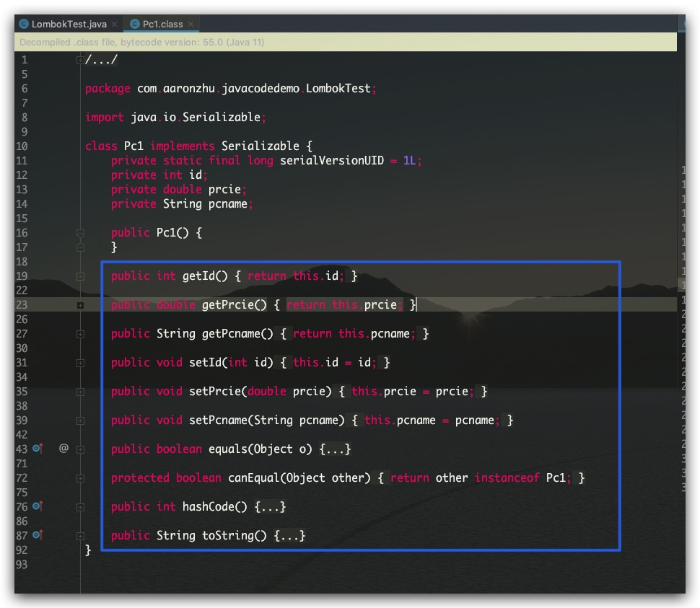Expand the getPcname() method fold
The height and width of the screenshot is (608, 700).
[80, 334]
